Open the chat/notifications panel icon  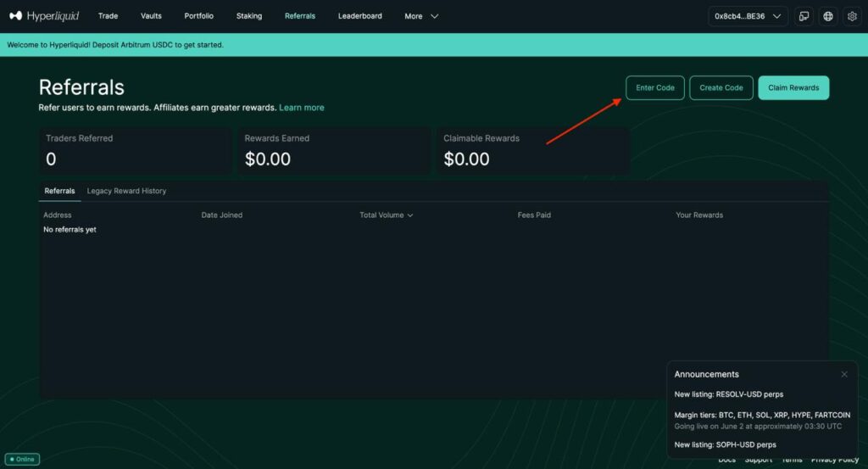coord(804,16)
